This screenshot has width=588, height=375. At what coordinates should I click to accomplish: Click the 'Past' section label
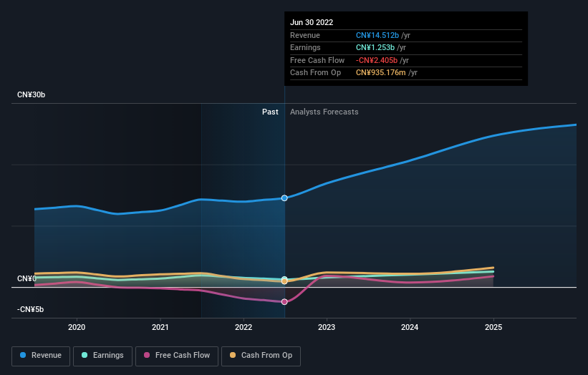click(x=270, y=112)
